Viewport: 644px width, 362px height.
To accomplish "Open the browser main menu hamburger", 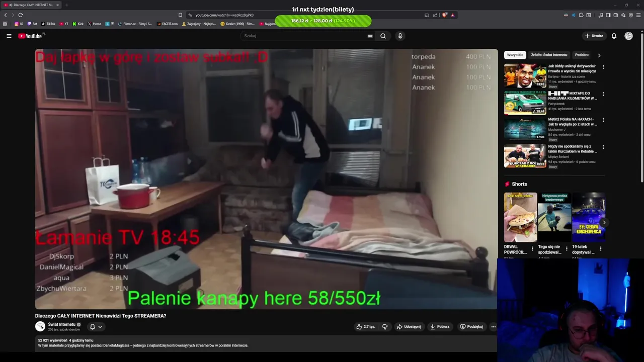I will [638, 15].
